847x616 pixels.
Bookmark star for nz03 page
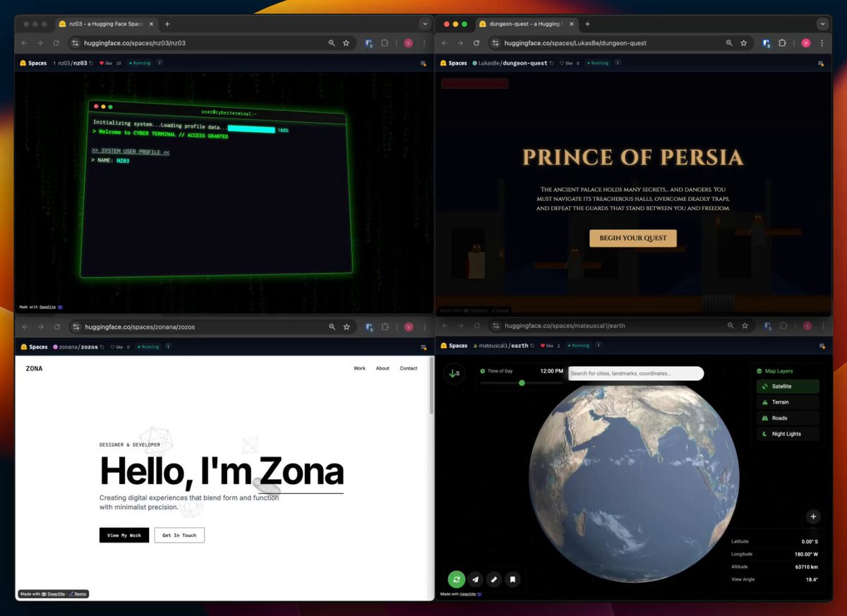click(346, 43)
